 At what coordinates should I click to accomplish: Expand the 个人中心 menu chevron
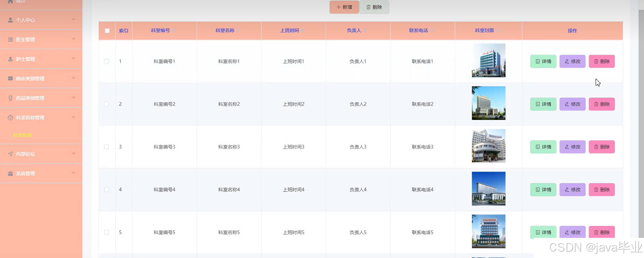click(73, 19)
